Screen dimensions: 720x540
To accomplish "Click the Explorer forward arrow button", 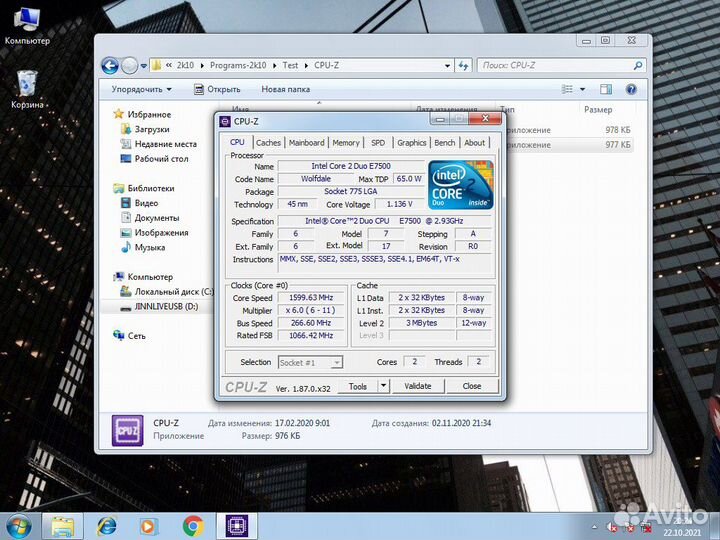I will pos(129,66).
